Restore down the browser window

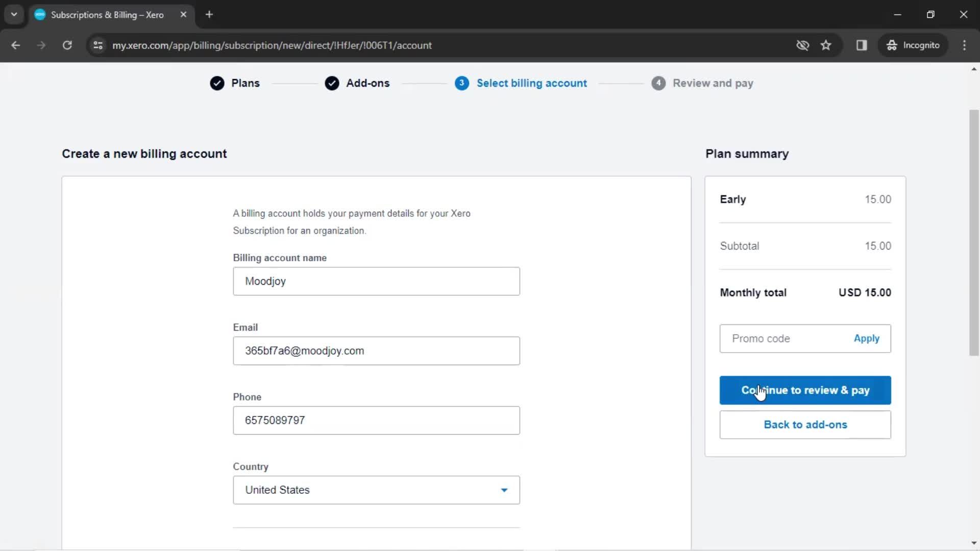(930, 14)
